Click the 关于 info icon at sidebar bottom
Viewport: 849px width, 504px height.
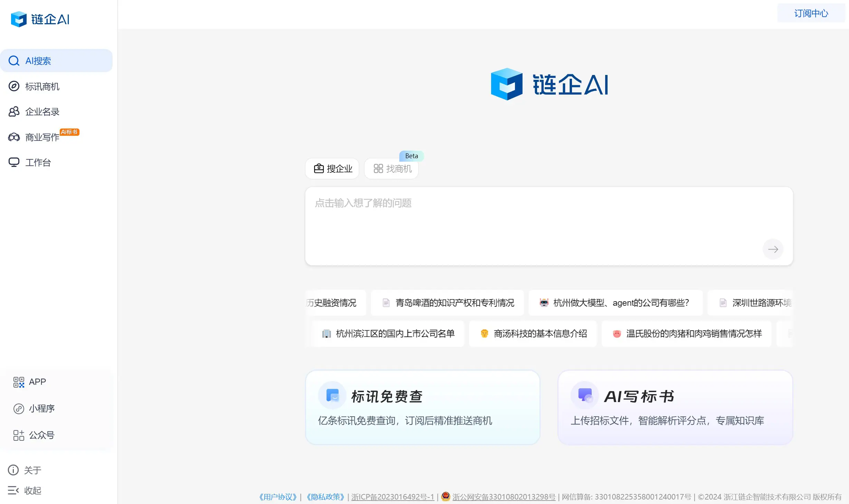(13, 470)
